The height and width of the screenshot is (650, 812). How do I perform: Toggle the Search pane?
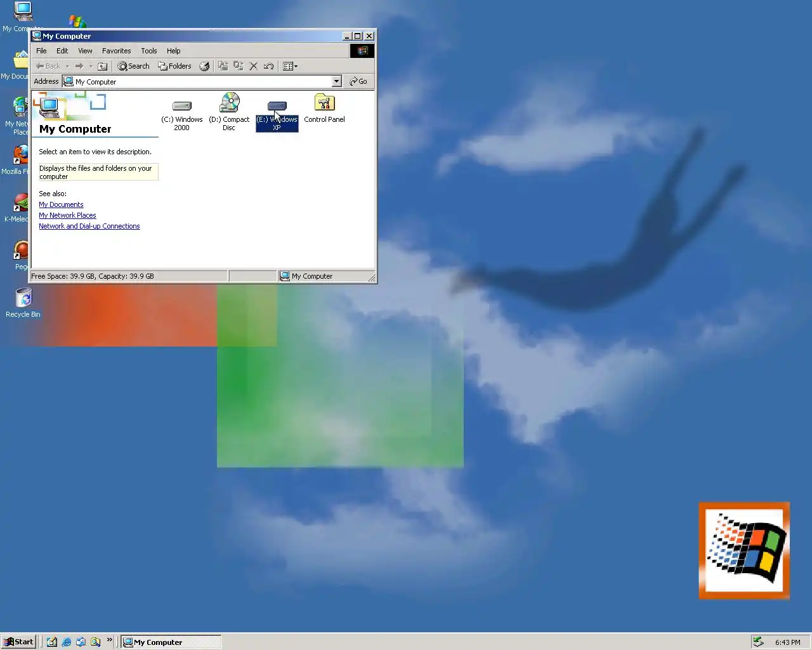coord(133,66)
